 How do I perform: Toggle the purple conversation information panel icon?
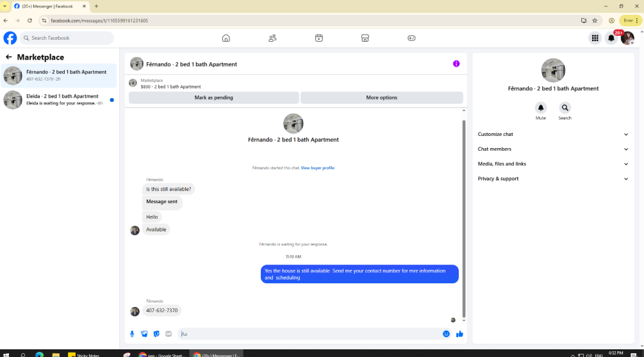[456, 63]
